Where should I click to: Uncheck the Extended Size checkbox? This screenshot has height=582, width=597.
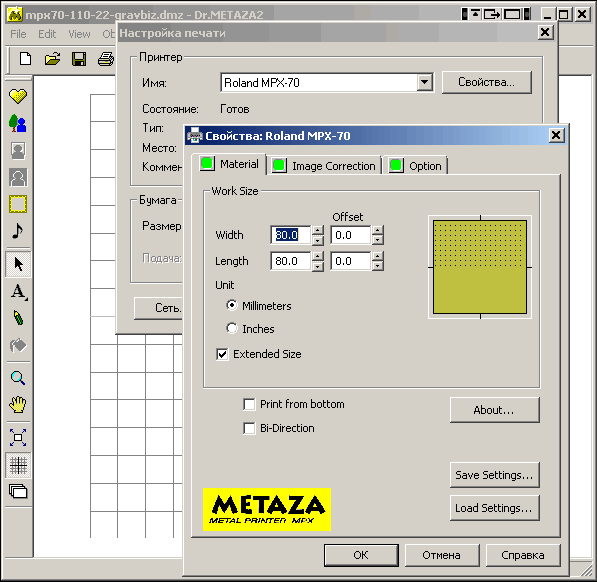coord(222,354)
